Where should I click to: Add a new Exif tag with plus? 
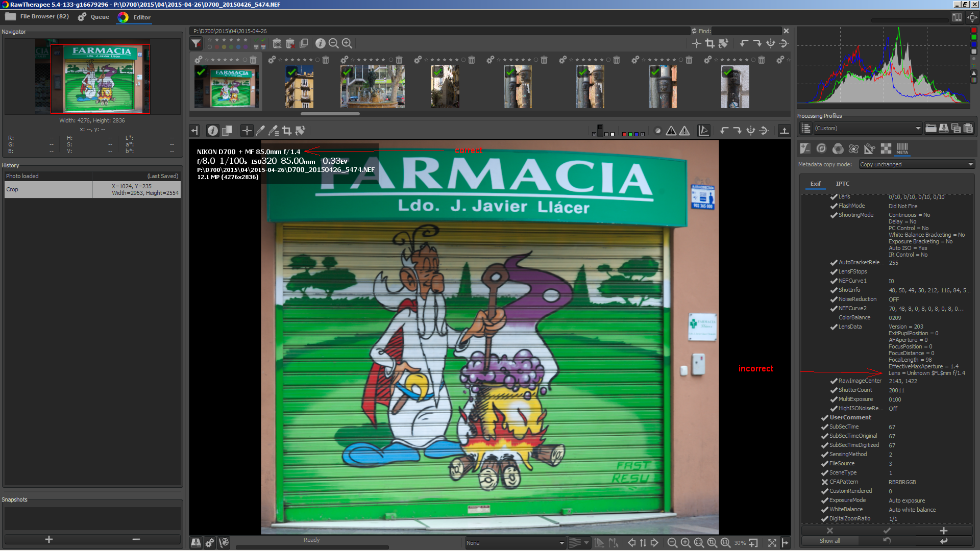(944, 531)
